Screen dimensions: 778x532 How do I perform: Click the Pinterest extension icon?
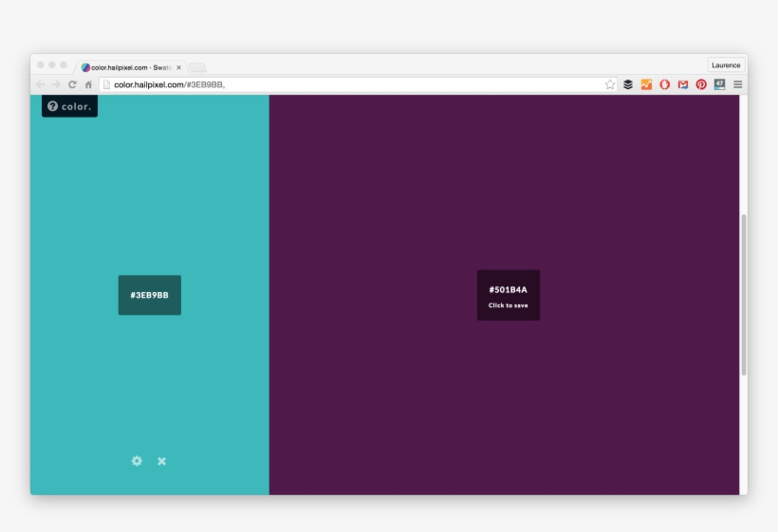tap(701, 84)
